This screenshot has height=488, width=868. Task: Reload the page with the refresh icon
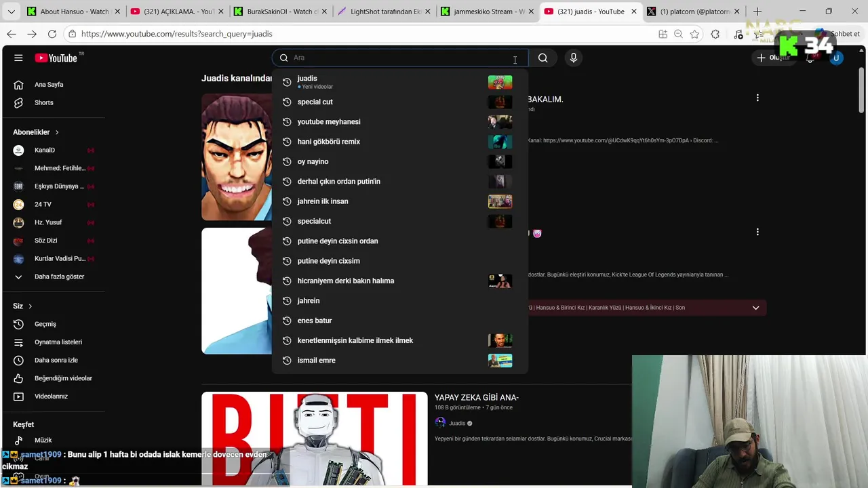52,34
